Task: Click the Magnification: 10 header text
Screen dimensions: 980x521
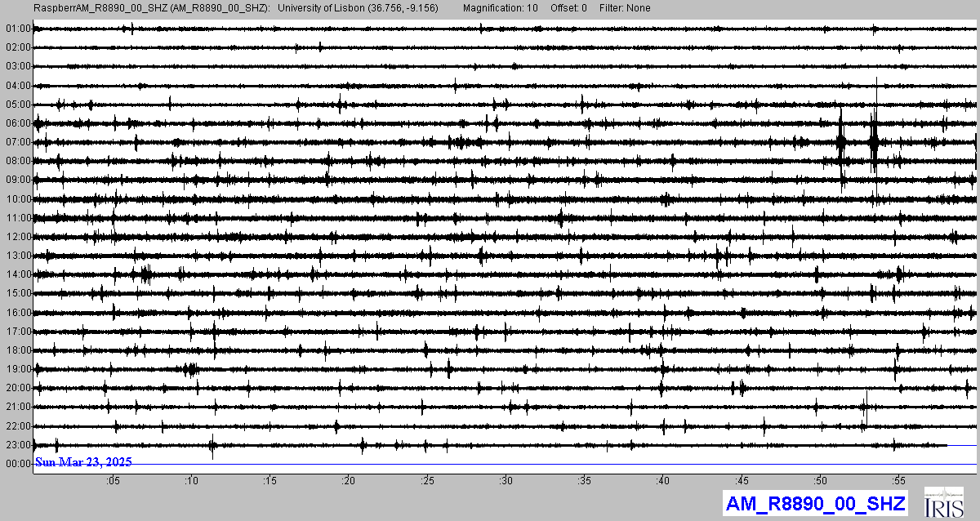Action: point(500,7)
